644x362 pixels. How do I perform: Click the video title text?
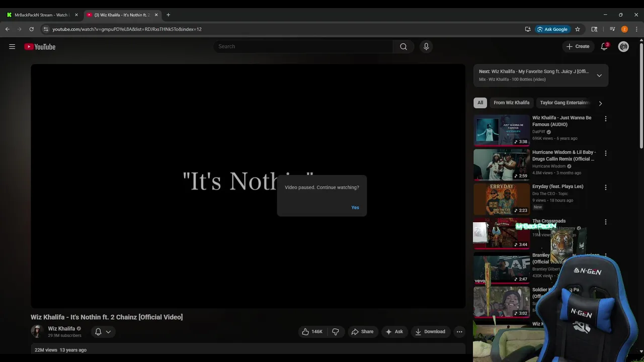point(107,317)
